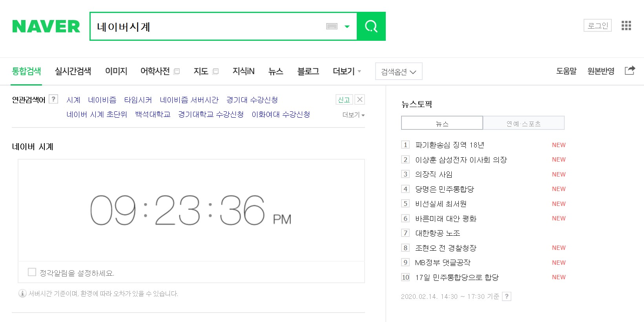
Task: Open the on-screen keyboard icon
Action: [332, 26]
